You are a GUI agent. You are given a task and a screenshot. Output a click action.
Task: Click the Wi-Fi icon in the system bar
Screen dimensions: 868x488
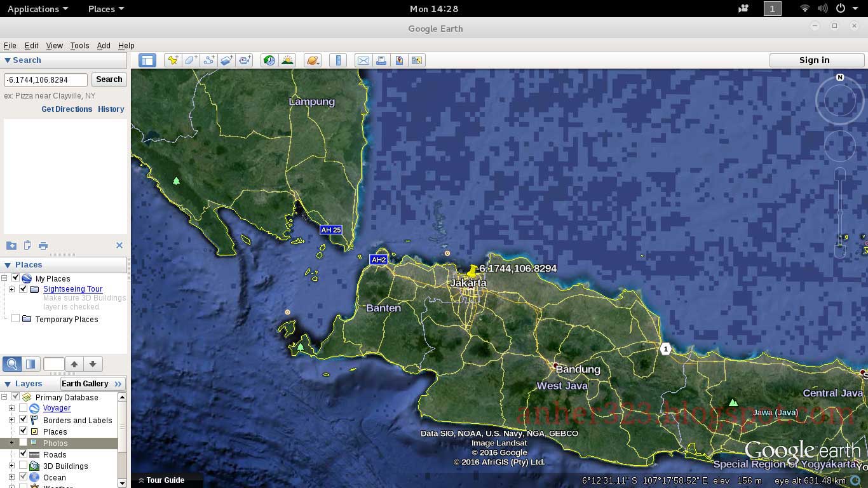coord(805,9)
